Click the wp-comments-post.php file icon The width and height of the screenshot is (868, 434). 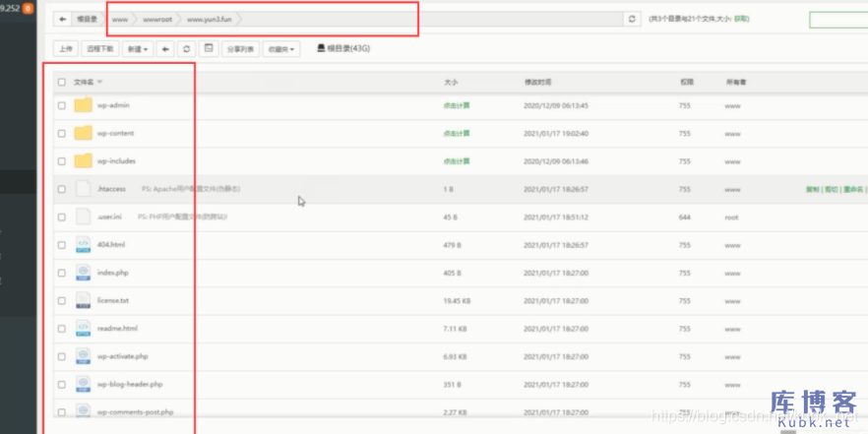click(83, 411)
